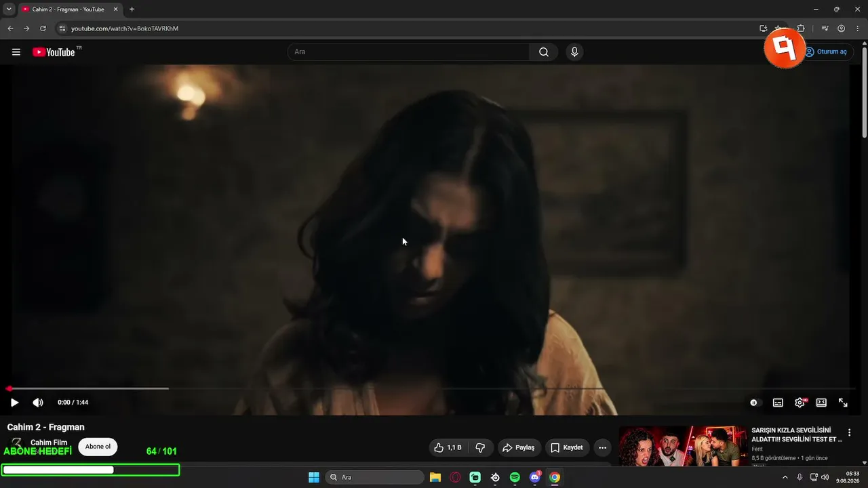Go back with the browser back arrow
This screenshot has height=488, width=868.
[x=10, y=28]
